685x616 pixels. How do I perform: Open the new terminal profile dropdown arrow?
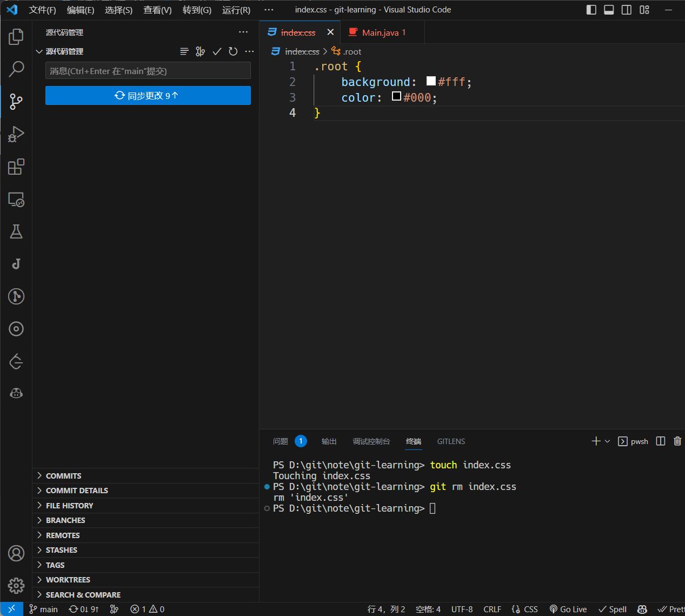tap(607, 441)
